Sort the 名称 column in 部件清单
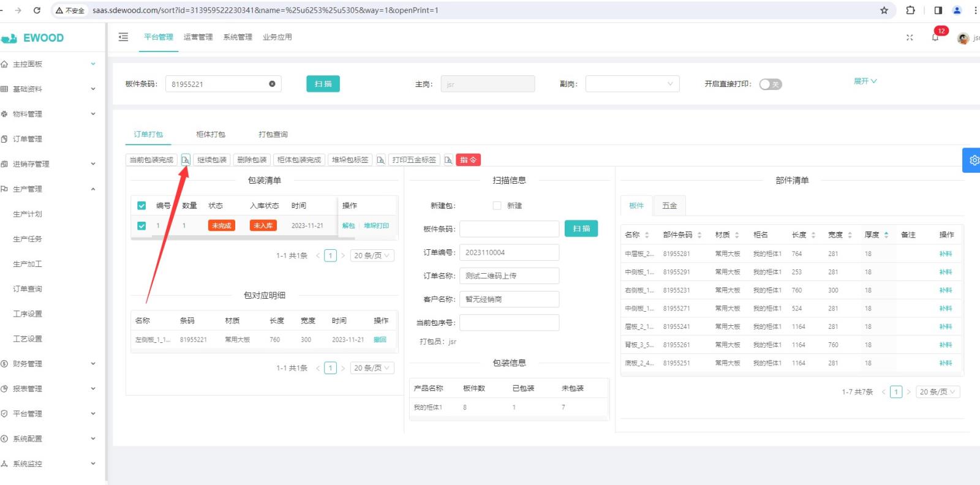Viewport: 980px width, 485px height. pos(647,235)
